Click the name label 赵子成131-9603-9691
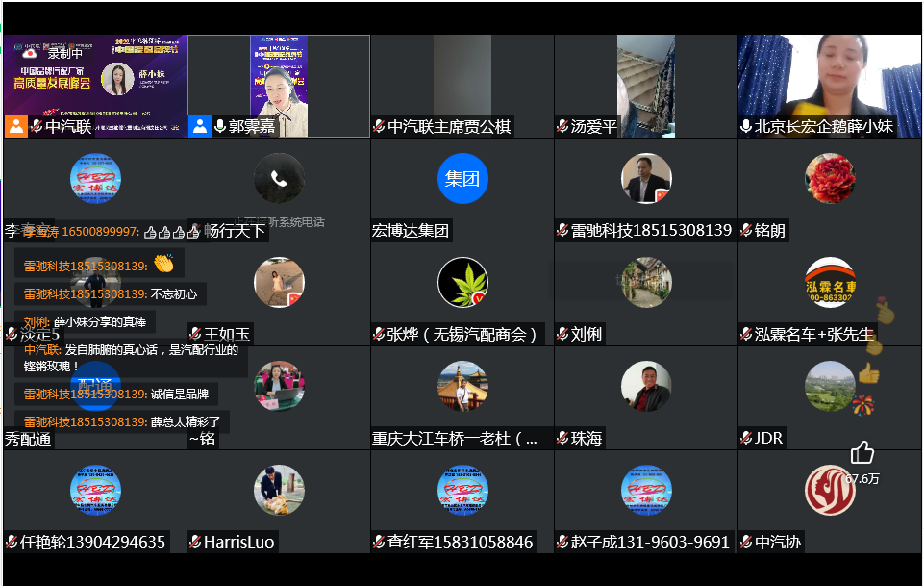The width and height of the screenshot is (924, 586). coord(650,543)
